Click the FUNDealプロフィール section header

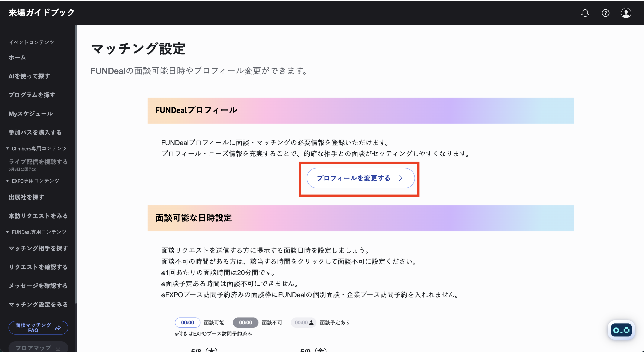[x=361, y=110]
